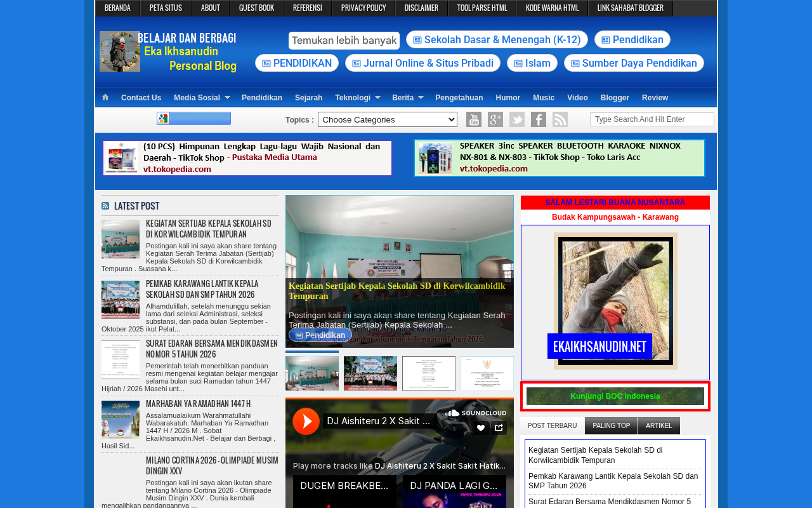812x508 pixels.
Task: Open the Blogger navigation link
Action: click(x=615, y=98)
